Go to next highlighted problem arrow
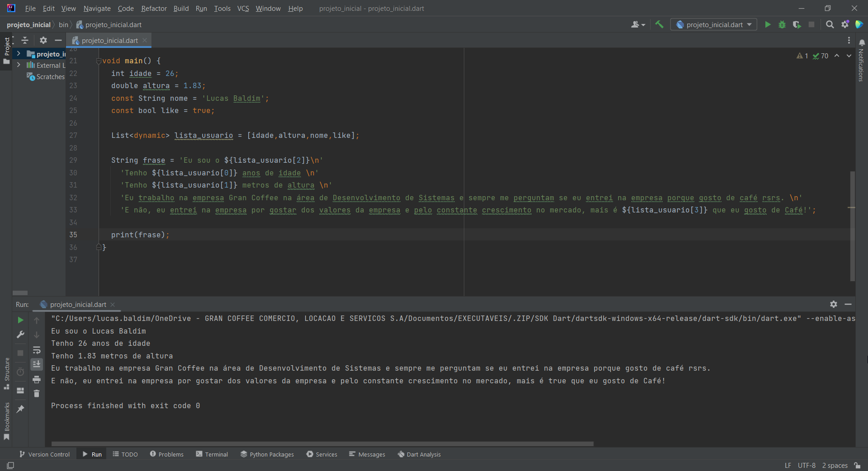Viewport: 868px width, 471px height. point(849,56)
